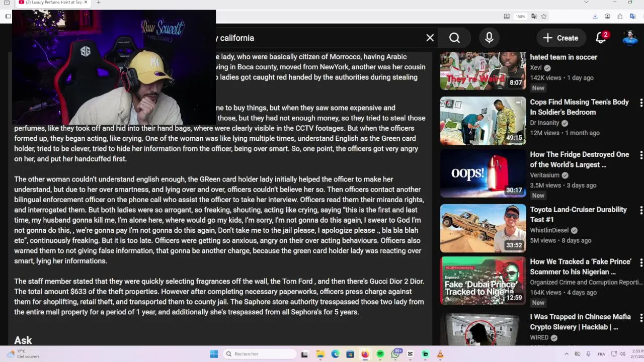644x362 pixels.
Task: Open VLC media player from the taskbar
Action: [x=440, y=354]
